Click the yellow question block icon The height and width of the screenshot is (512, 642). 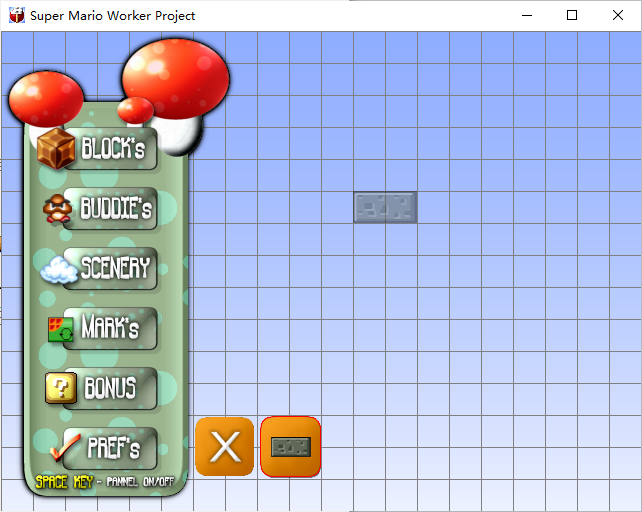tap(61, 387)
